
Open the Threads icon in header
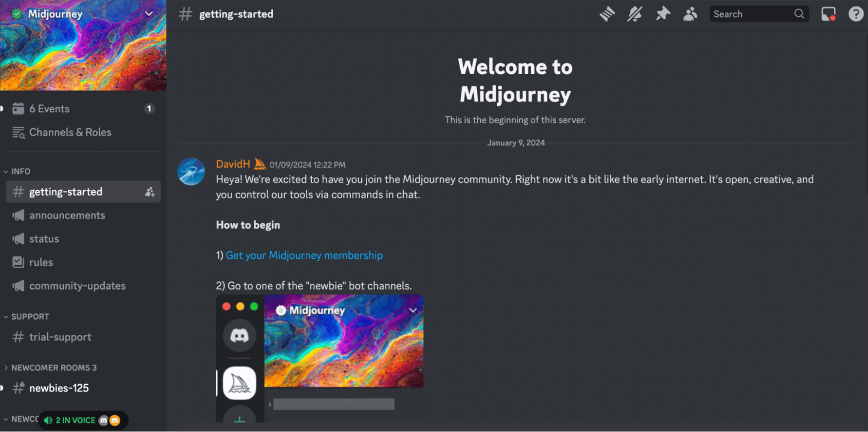click(x=607, y=14)
